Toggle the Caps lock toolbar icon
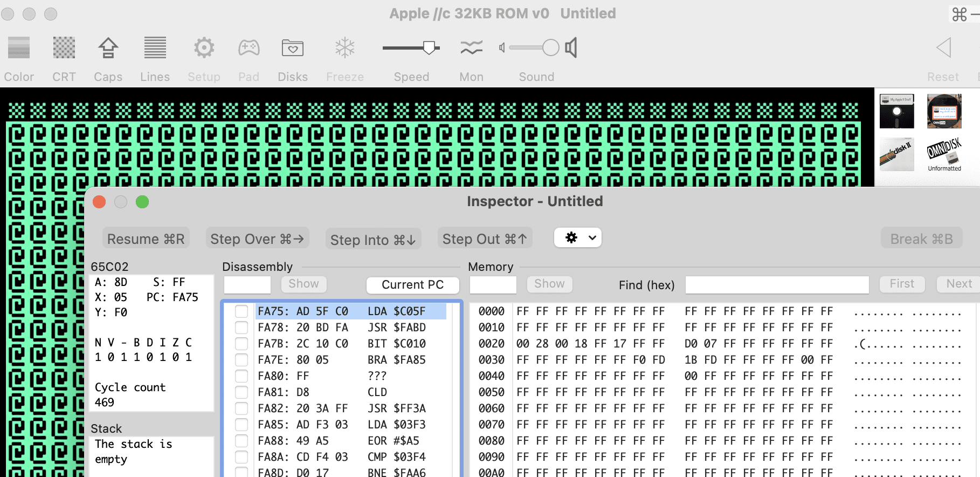The height and width of the screenshot is (477, 980). (x=108, y=48)
